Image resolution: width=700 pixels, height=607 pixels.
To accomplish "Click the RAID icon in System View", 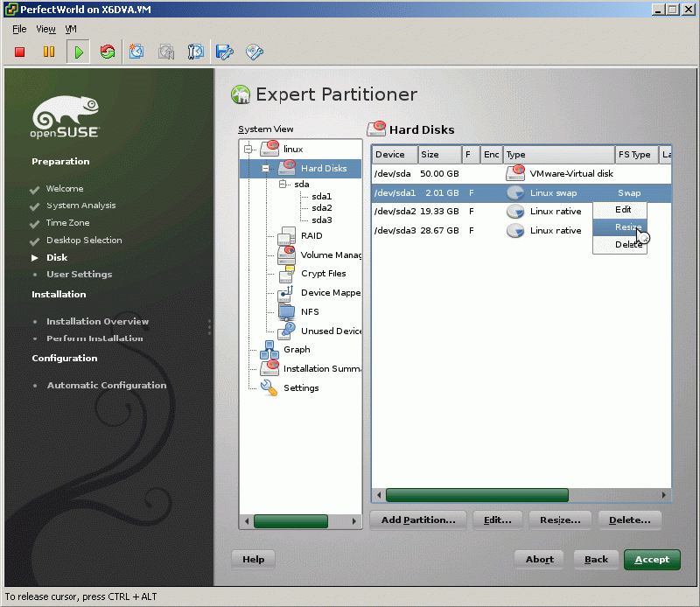I will [287, 236].
